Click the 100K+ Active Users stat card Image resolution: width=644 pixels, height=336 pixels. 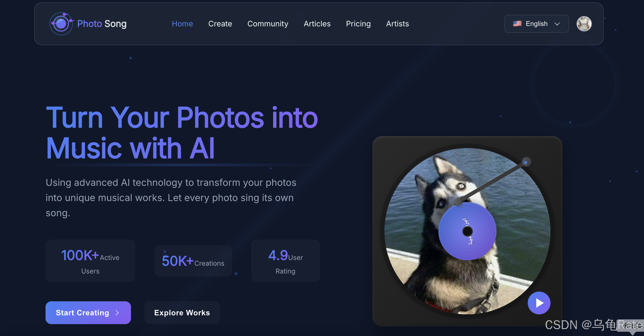[x=90, y=261]
